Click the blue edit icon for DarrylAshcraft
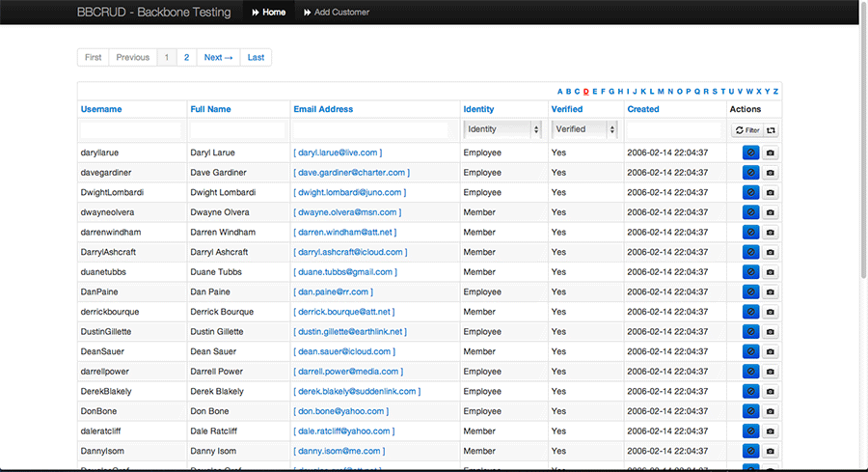 (750, 252)
